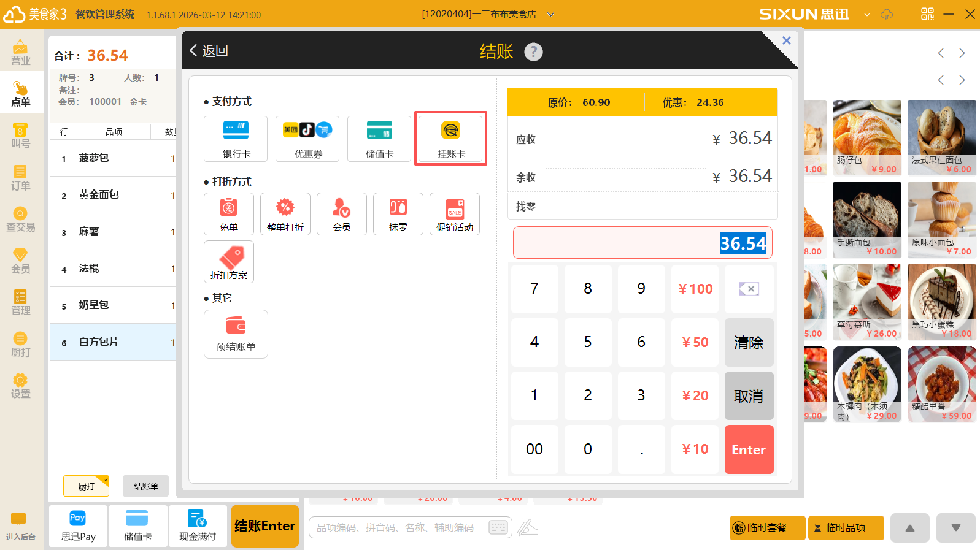This screenshot has width=980, height=550.
Task: Click 返回 to go back
Action: tap(209, 51)
